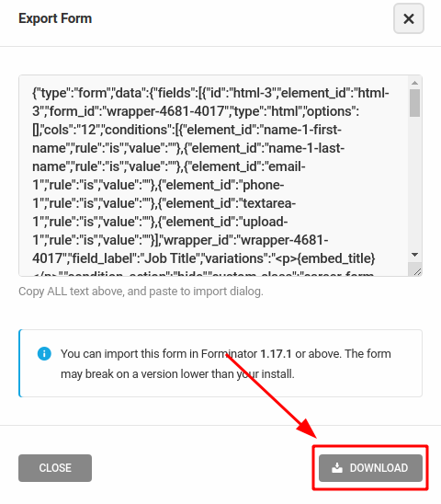The height and width of the screenshot is (504, 441).
Task: Click the version number 1.17.1 in the notice
Action: point(276,353)
